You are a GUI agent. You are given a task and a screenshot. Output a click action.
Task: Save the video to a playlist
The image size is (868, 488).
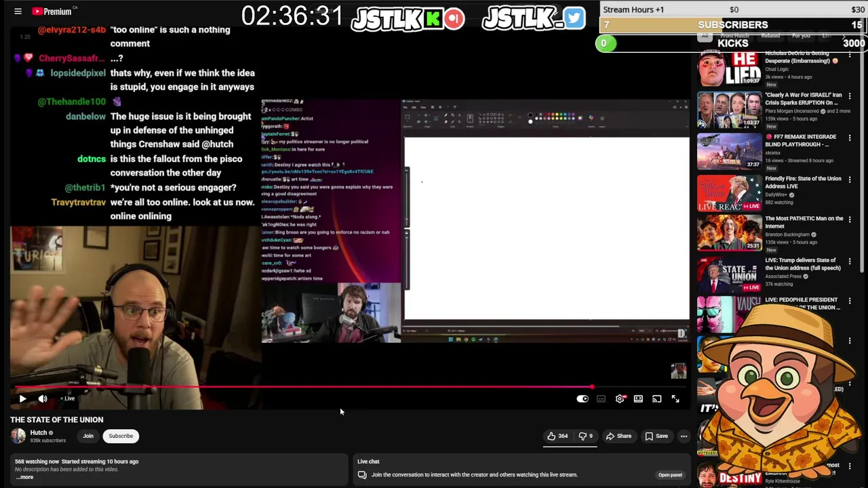click(656, 436)
